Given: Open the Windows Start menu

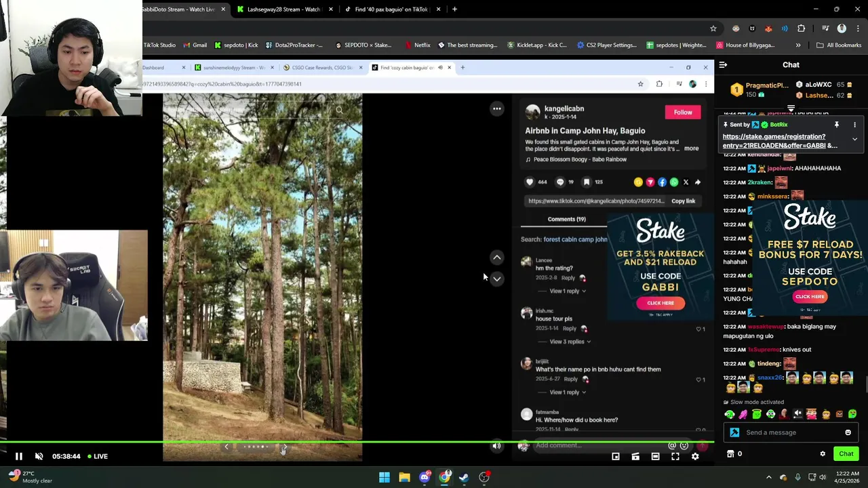Looking at the screenshot, I should (384, 477).
